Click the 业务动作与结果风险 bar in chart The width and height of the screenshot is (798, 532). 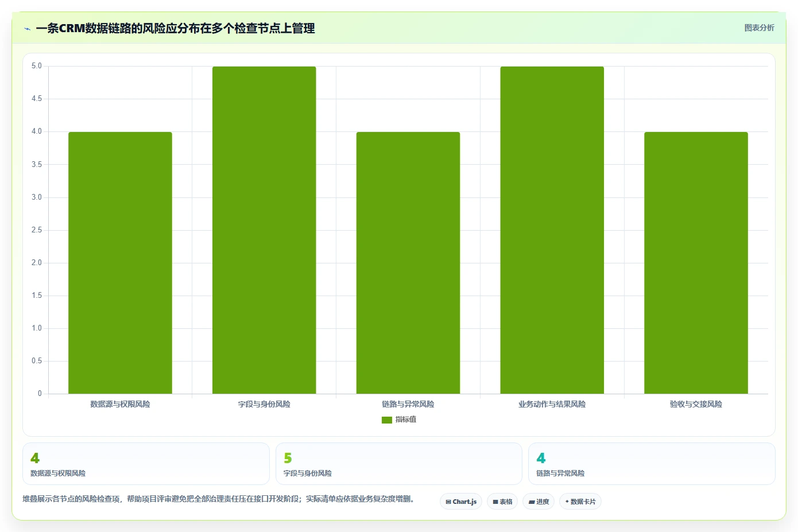[552, 230]
